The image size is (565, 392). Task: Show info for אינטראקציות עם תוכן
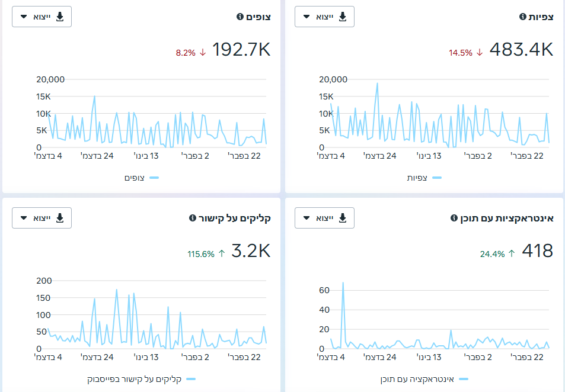[x=454, y=218]
